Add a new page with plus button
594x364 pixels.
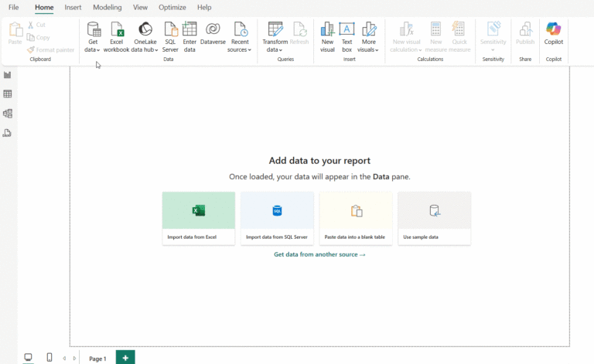point(125,358)
